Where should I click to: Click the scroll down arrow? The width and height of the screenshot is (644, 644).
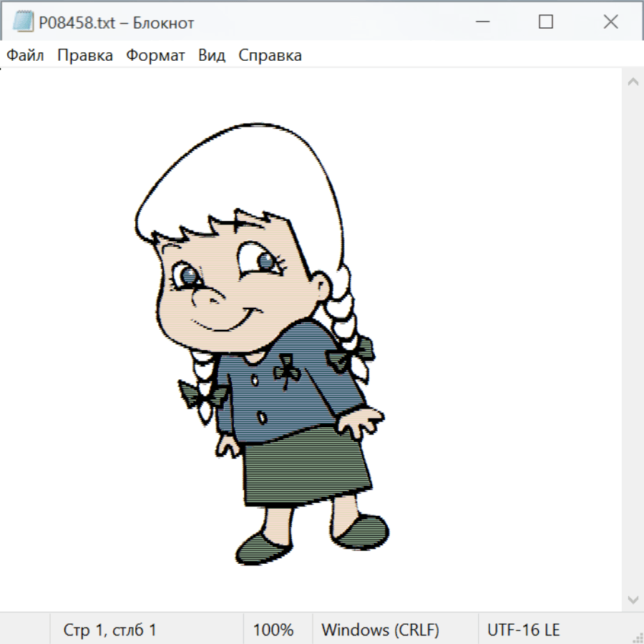pyautogui.click(x=633, y=599)
